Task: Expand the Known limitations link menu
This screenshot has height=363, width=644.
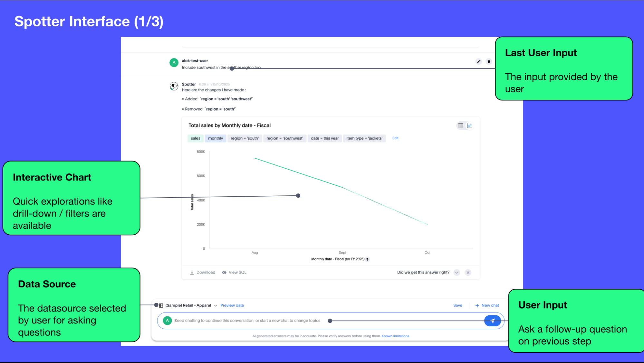Action: 395,336
